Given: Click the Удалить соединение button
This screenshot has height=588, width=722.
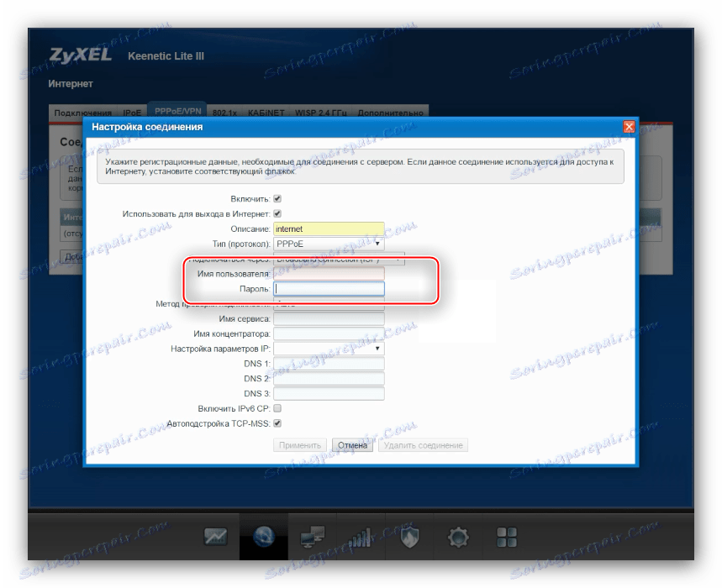Looking at the screenshot, I should (423, 445).
